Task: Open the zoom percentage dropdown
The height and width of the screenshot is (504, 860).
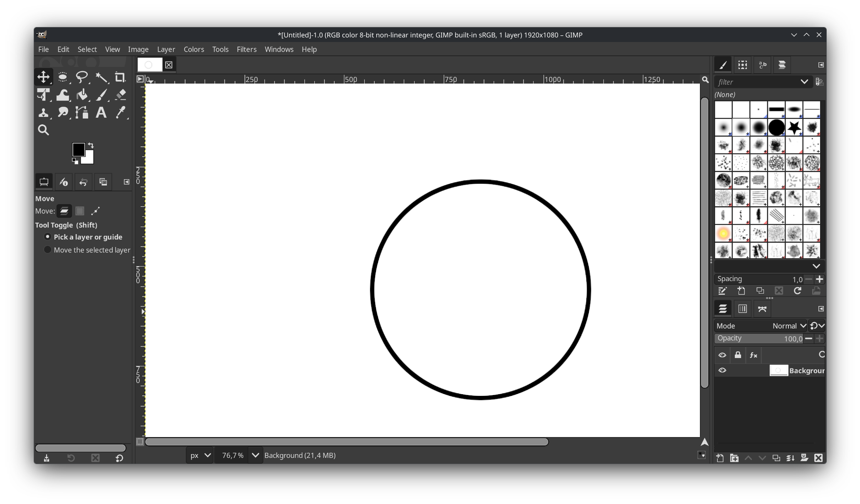Action: coord(255,455)
